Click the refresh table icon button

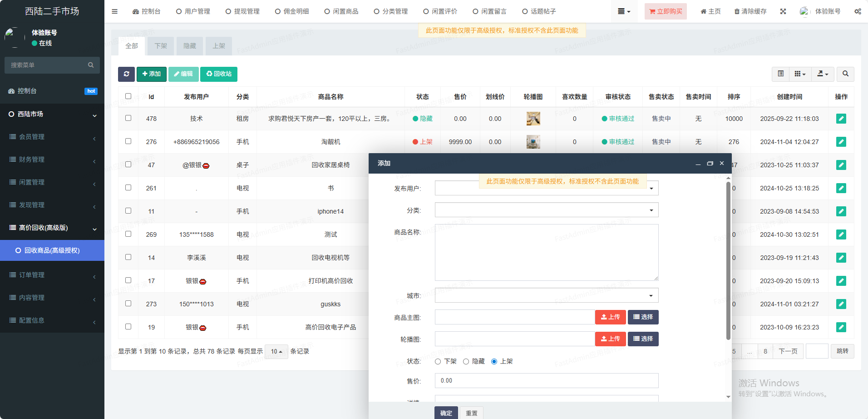point(126,74)
